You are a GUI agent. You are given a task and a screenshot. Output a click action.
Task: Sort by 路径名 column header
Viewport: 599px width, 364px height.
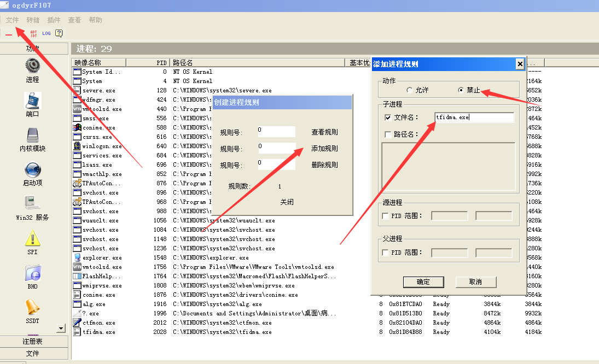[x=257, y=62]
